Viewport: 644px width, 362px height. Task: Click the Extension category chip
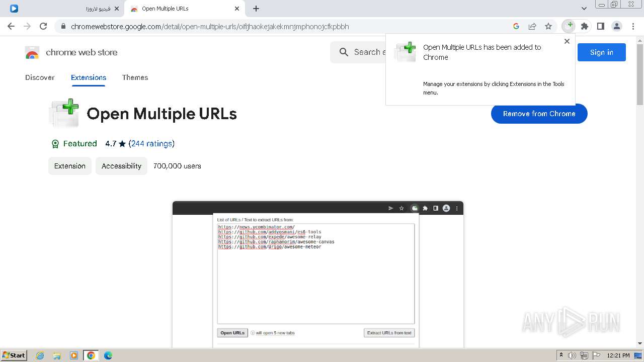[70, 166]
